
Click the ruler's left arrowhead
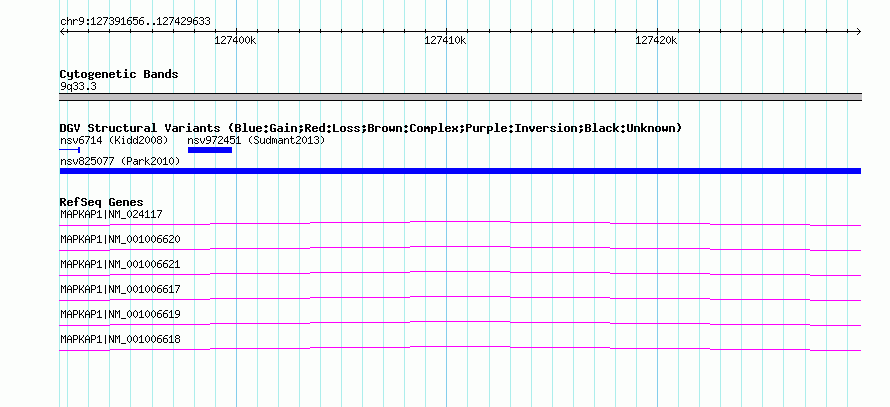pyautogui.click(x=62, y=32)
